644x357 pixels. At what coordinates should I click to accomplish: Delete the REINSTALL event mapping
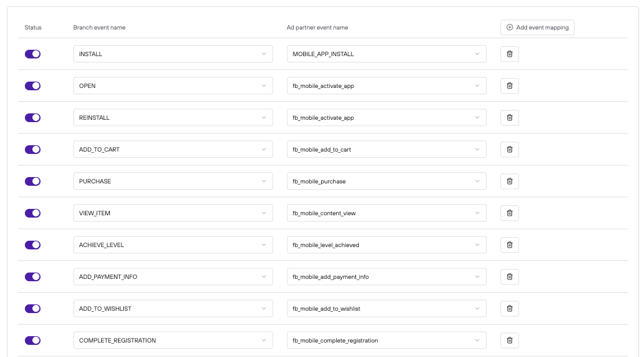pyautogui.click(x=509, y=117)
